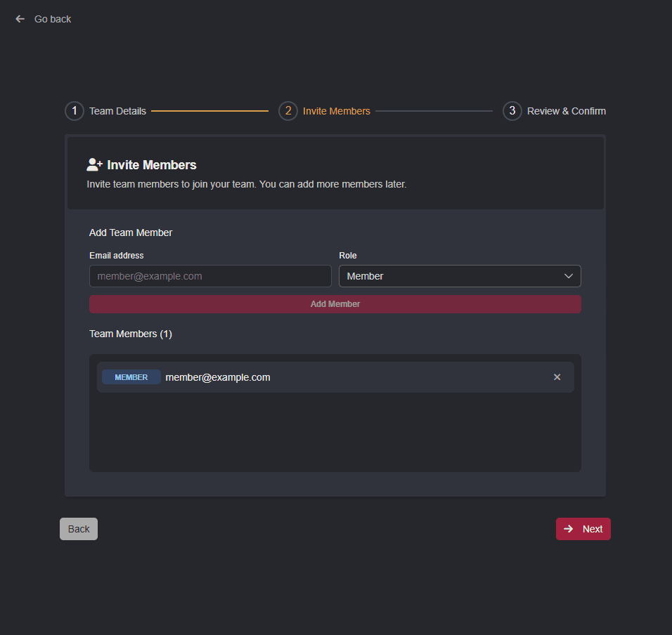
Task: Click the chevron arrow in the Role dropdown
Action: pos(569,276)
